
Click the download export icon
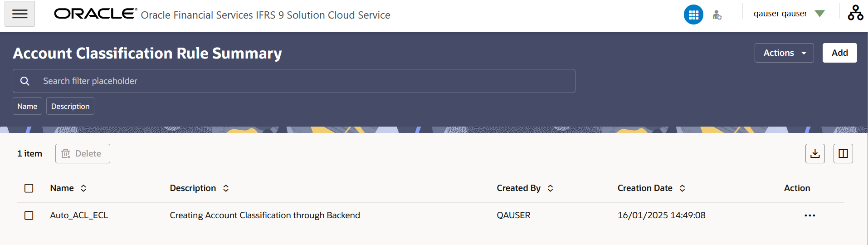point(815,153)
